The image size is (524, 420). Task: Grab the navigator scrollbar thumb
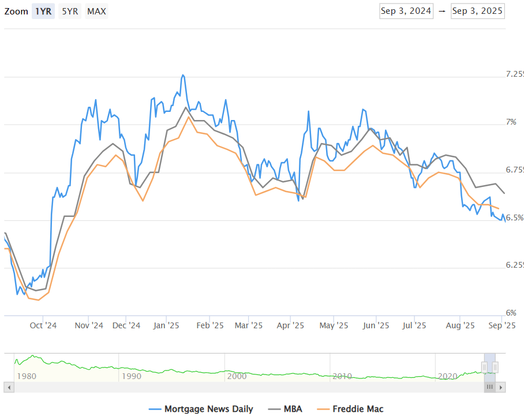coord(489,387)
